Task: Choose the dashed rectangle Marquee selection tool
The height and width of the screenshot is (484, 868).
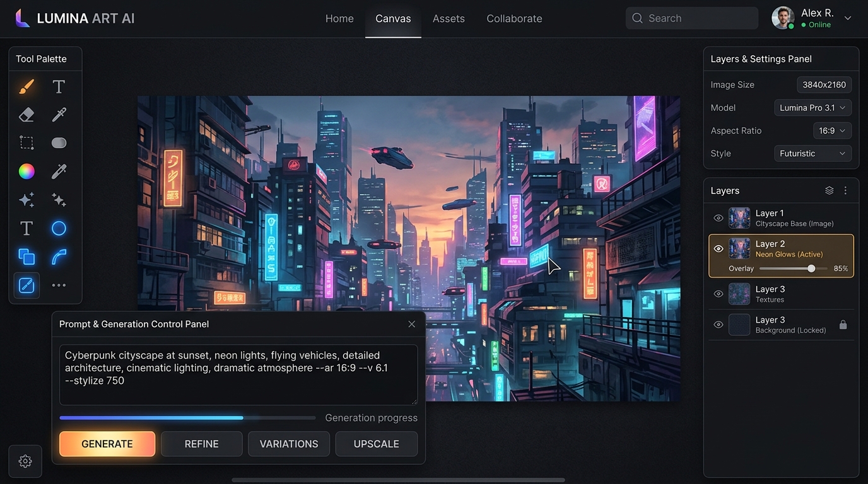Action: click(x=26, y=143)
